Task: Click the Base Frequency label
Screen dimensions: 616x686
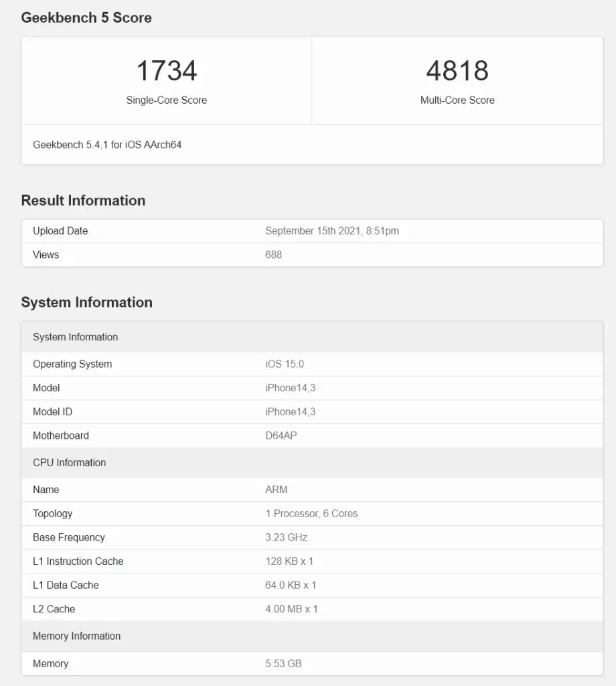Action: [69, 537]
